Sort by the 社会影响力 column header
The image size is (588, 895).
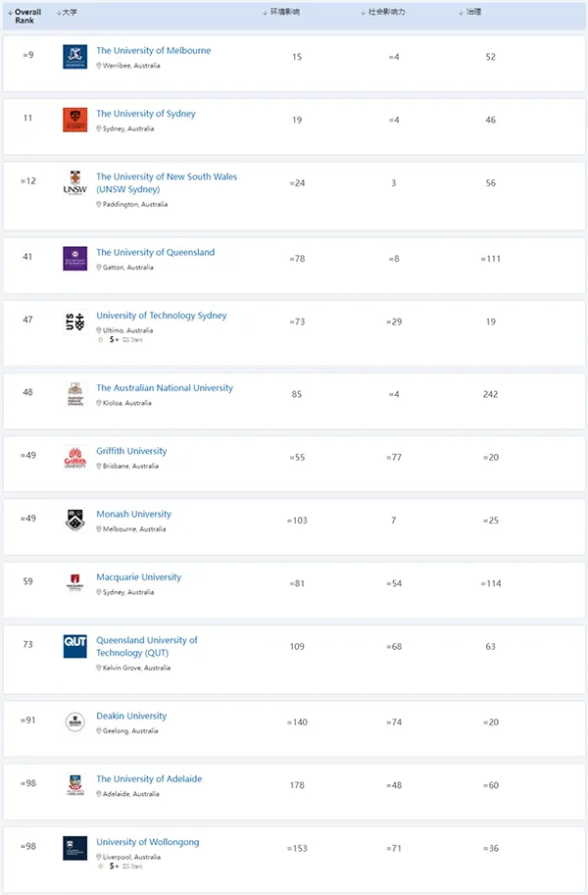(x=382, y=12)
